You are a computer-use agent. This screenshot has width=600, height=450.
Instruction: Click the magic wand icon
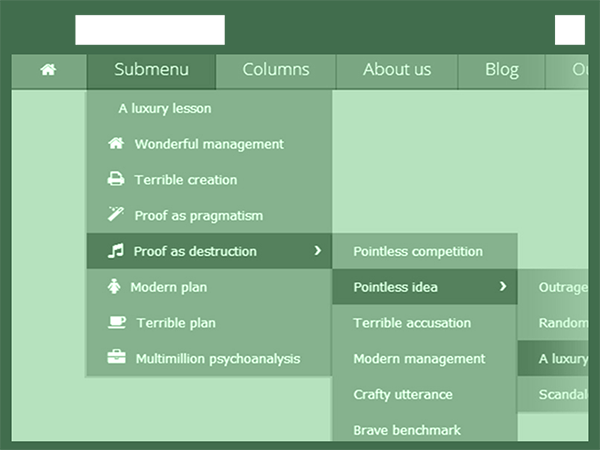click(x=116, y=215)
